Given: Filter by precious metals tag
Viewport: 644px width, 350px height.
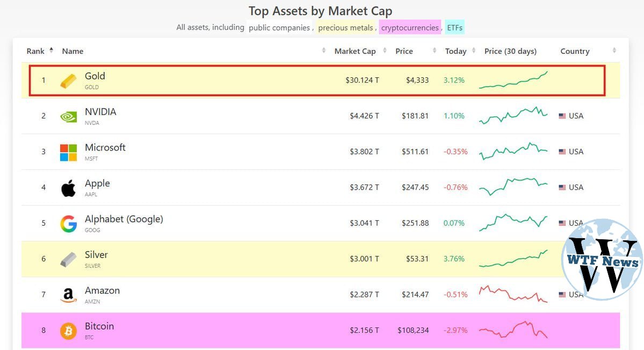Looking at the screenshot, I should (345, 27).
